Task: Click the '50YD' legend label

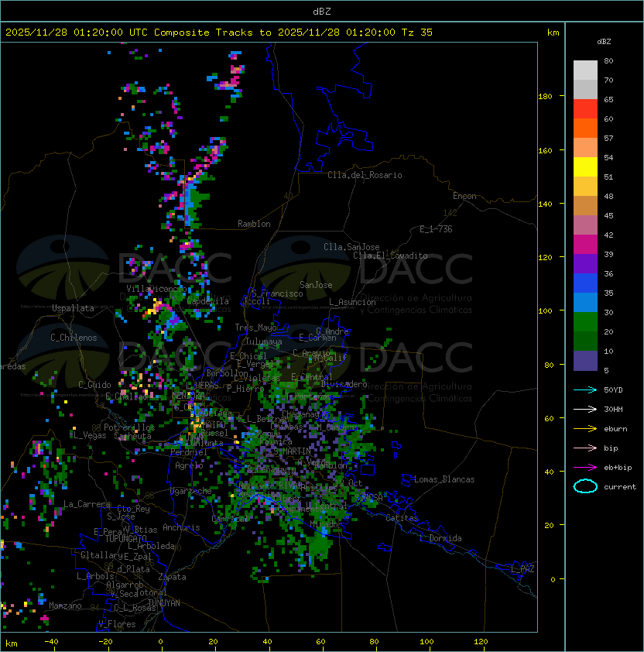Action: pos(613,390)
